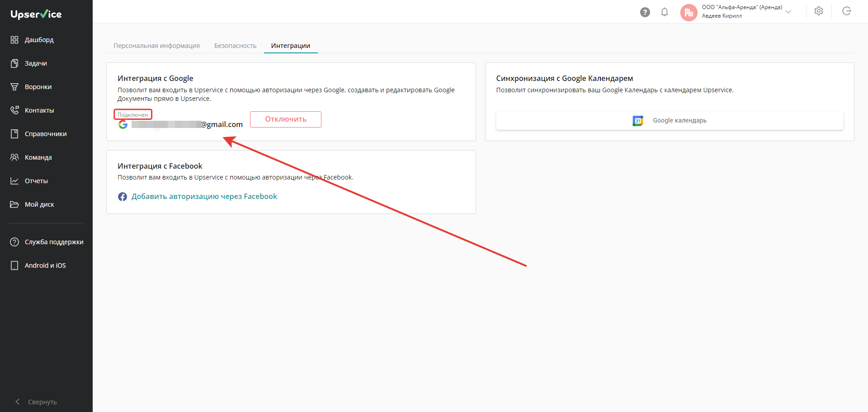Viewport: 868px width, 412px height.
Task: Open Android и iOS link
Action: (46, 265)
